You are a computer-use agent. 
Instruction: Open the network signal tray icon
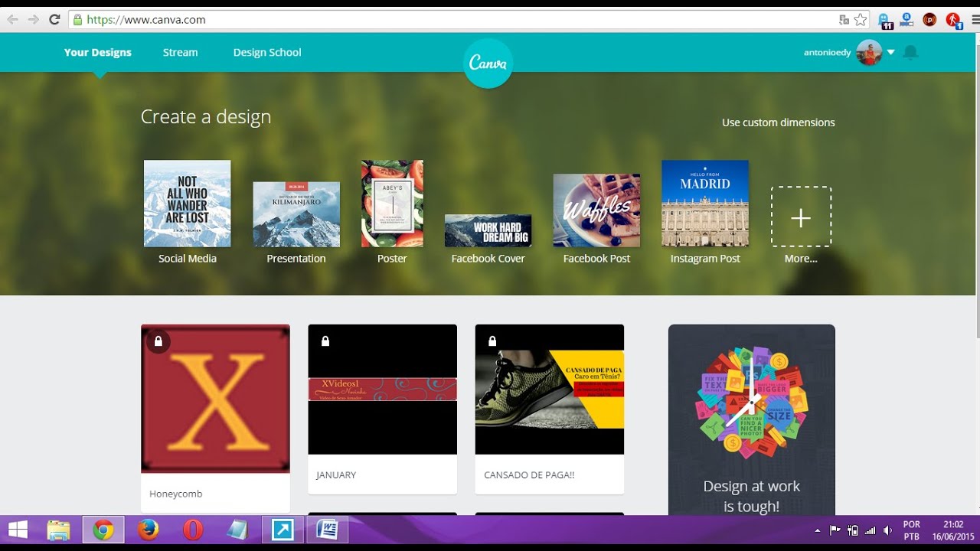pyautogui.click(x=870, y=530)
